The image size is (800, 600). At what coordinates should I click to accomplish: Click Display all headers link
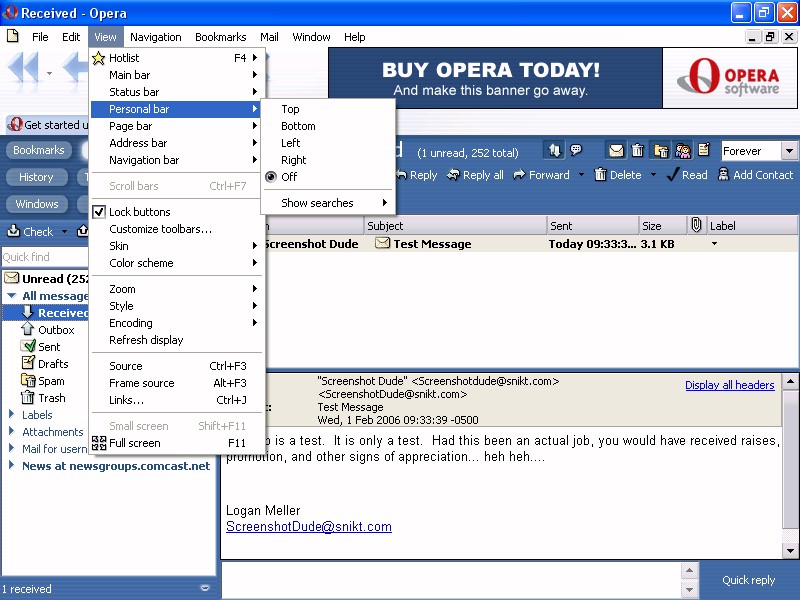[x=730, y=385]
